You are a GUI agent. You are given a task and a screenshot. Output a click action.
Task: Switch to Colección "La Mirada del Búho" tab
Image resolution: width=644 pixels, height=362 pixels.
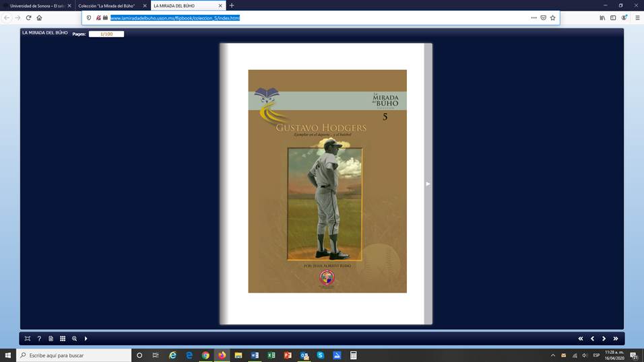107,6
